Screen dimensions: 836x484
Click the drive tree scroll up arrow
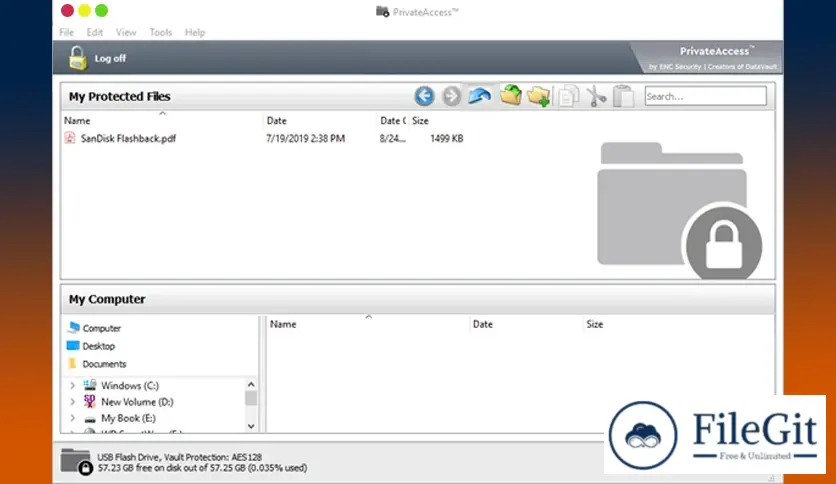pyautogui.click(x=251, y=384)
